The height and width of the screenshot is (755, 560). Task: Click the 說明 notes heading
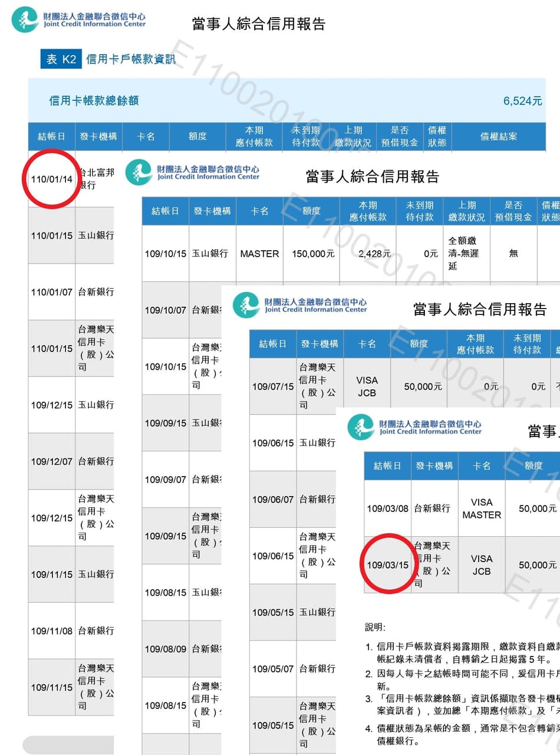pyautogui.click(x=375, y=627)
